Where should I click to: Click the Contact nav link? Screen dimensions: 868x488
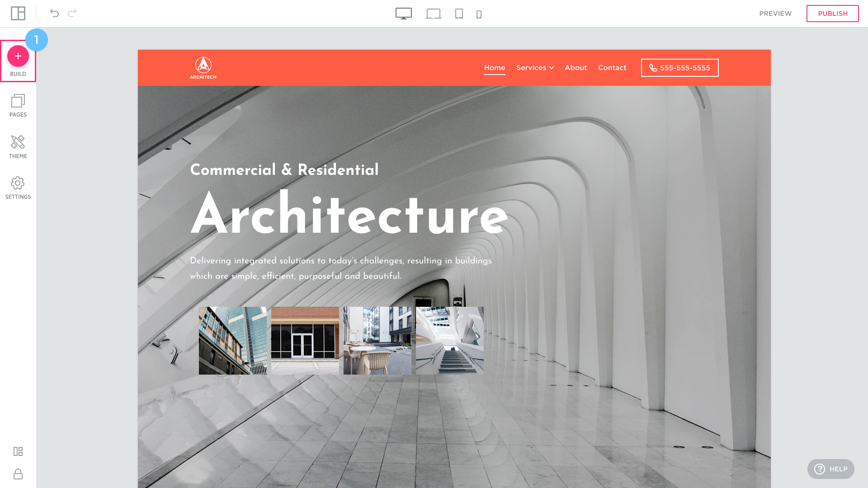point(612,68)
